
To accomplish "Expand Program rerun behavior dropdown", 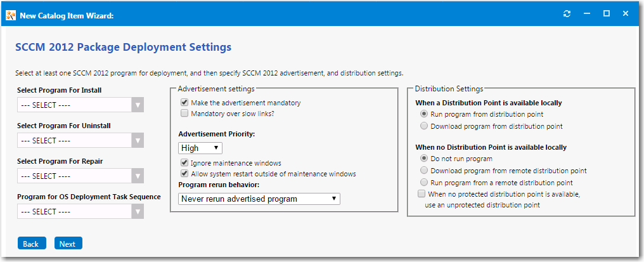I will click(x=259, y=199).
